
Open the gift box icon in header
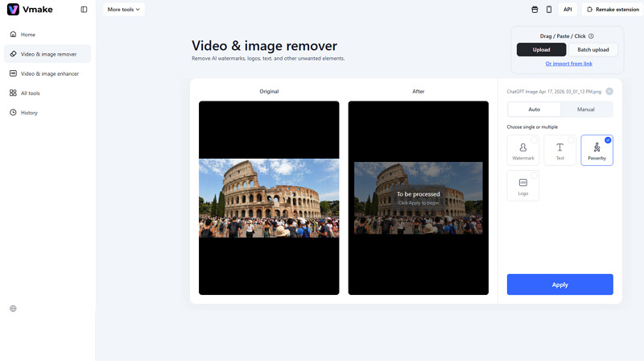[535, 10]
